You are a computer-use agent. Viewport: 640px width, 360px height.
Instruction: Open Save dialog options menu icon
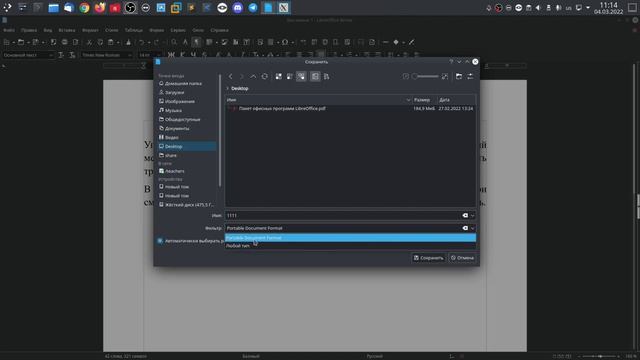click(x=470, y=76)
